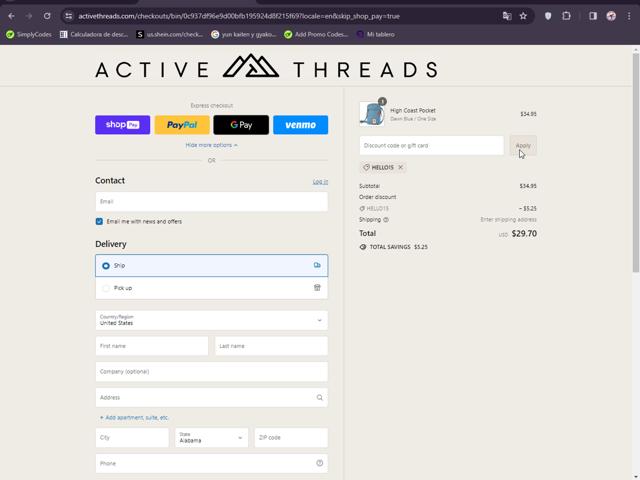Image resolution: width=640 pixels, height=480 pixels.
Task: Pay with Venmo express button
Action: (300, 125)
